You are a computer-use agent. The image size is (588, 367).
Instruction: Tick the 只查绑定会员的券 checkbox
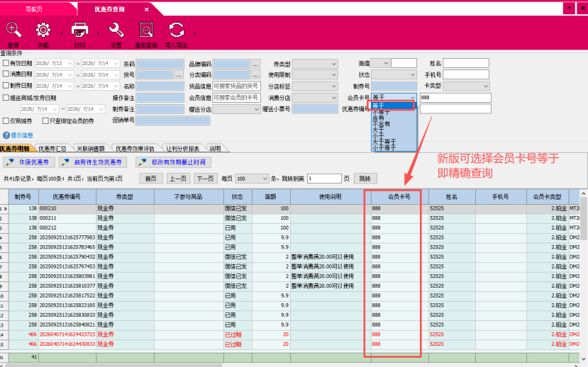tap(45, 121)
